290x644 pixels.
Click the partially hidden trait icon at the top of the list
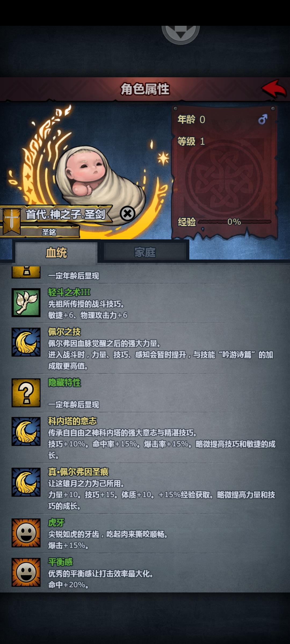pos(26,272)
